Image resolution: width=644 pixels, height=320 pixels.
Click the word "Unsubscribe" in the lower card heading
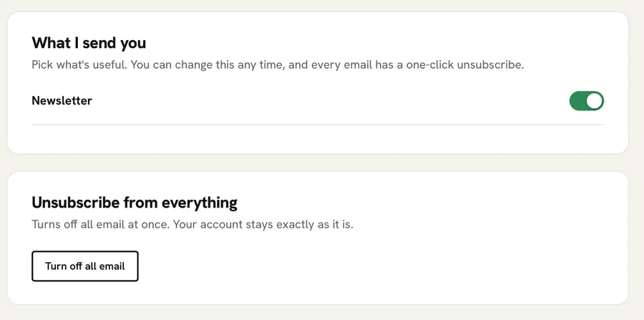click(77, 203)
